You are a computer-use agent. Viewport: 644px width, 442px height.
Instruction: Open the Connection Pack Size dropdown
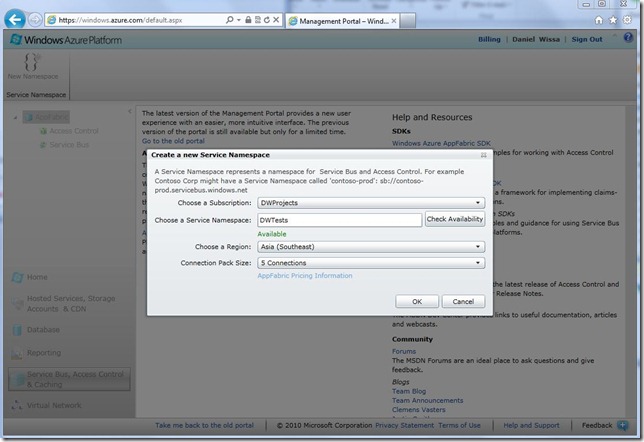(371, 263)
